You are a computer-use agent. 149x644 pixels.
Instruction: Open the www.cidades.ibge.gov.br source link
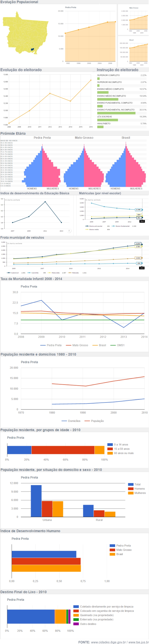109,642
